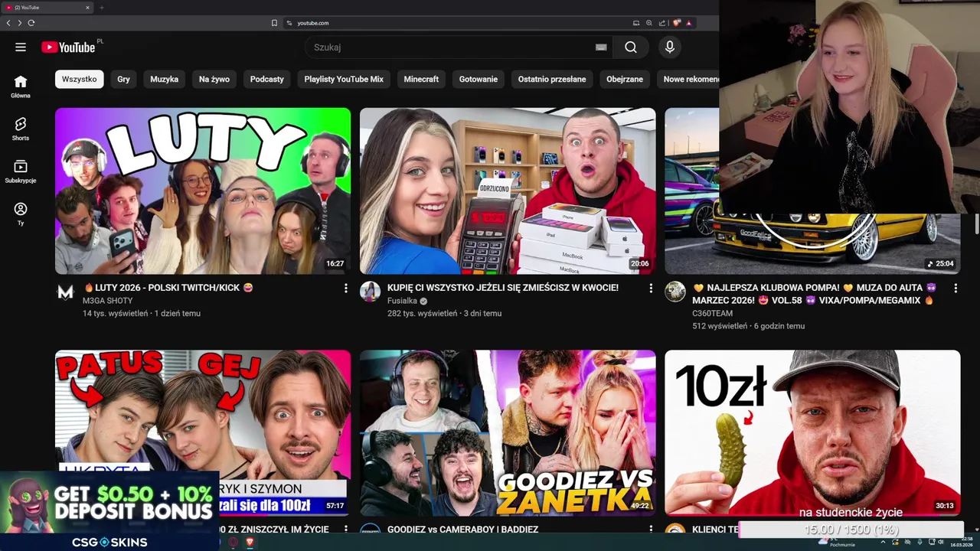This screenshot has width=980, height=551.
Task: Select the Minecraft filter chip
Action: pos(421,79)
